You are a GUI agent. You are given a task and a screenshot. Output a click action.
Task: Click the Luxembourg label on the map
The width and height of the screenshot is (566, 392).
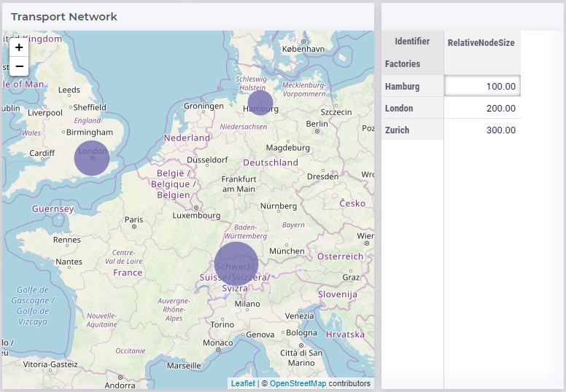tap(196, 215)
